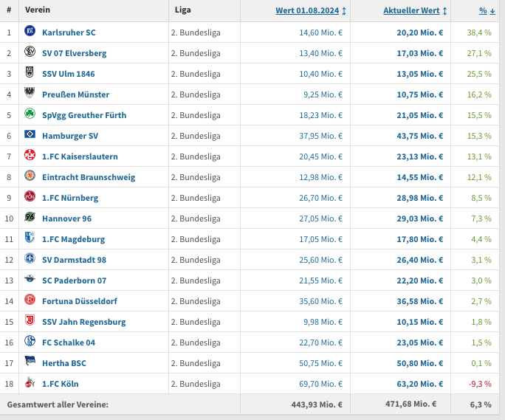This screenshot has width=505, height=420.
Task: Click the Greuther Fürth cloverleaf crest
Action: [30, 114]
